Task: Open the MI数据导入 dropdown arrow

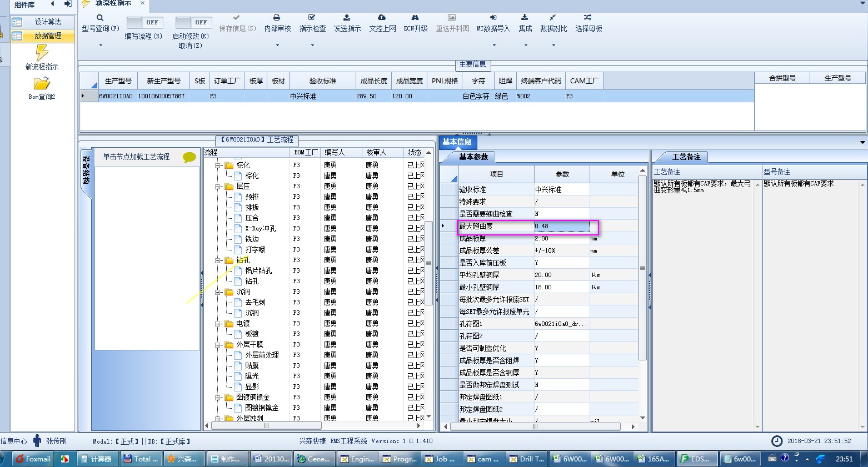Action: [493, 45]
